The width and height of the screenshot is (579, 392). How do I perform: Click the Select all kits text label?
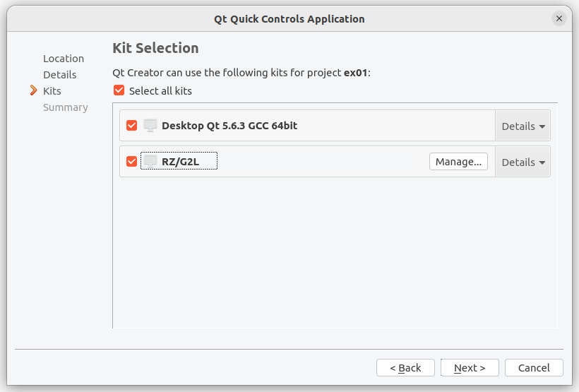160,91
